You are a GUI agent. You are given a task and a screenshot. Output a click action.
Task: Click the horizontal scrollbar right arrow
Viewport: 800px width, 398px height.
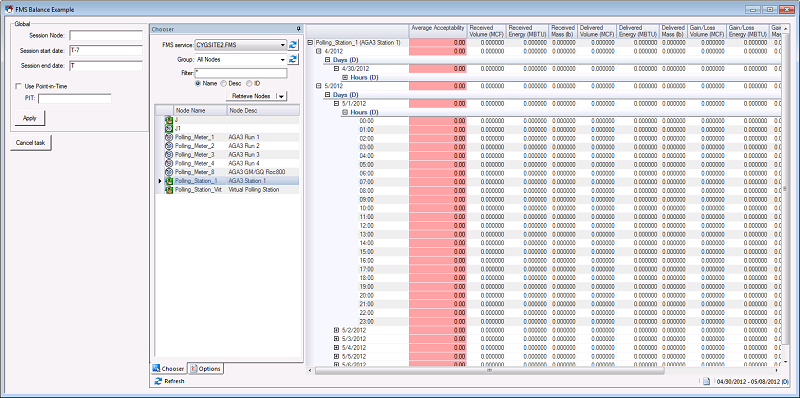(x=778, y=371)
